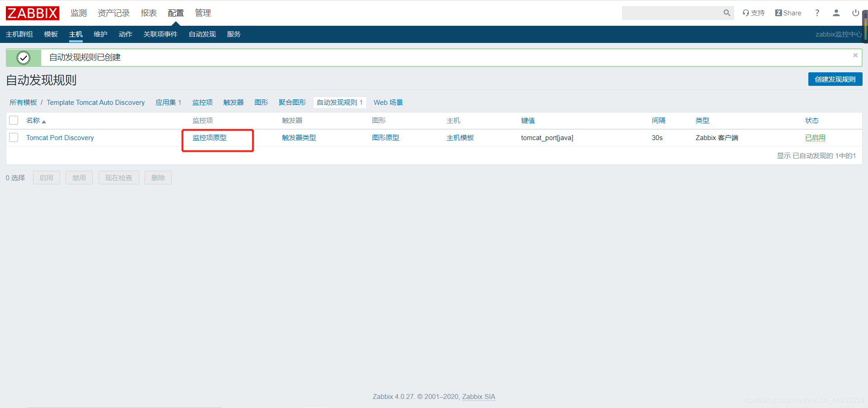Open the 报表 top menu

(x=149, y=13)
